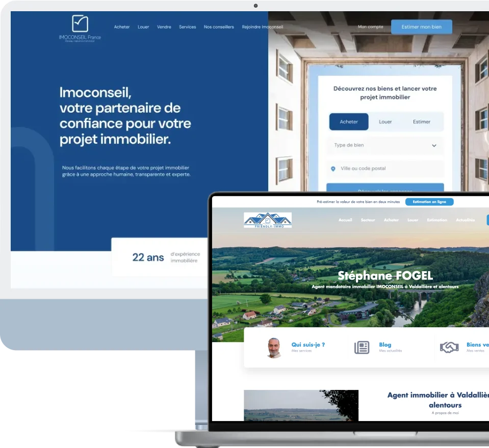Switch to the Louer tab in search card
This screenshot has height=448, width=489.
tap(385, 122)
